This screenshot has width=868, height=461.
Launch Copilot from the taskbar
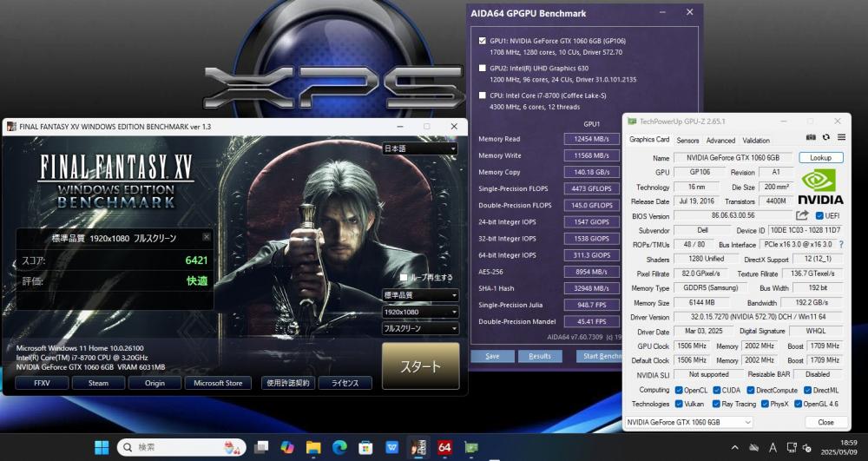pos(286,447)
